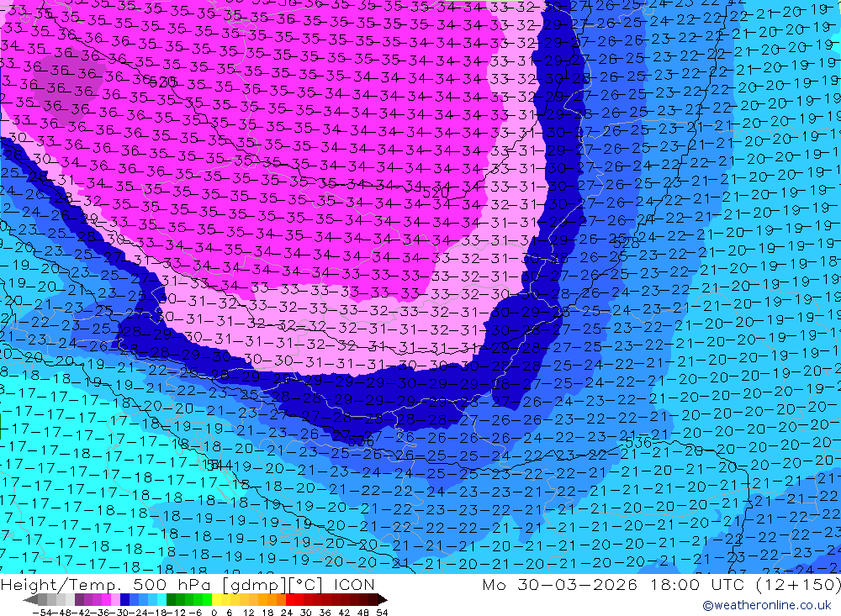Click the '544' height contour label
The image size is (841, 616).
[x=218, y=465]
